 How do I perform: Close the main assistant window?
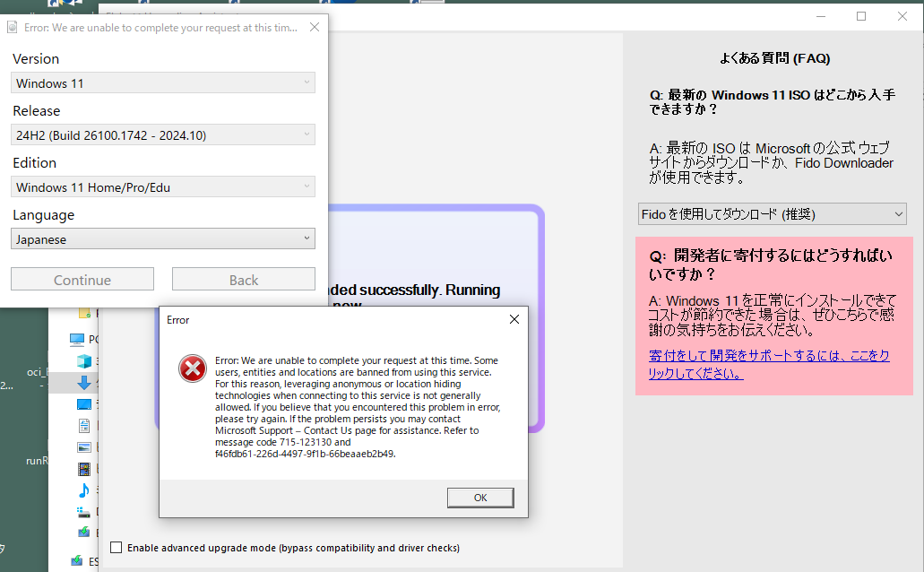902,16
